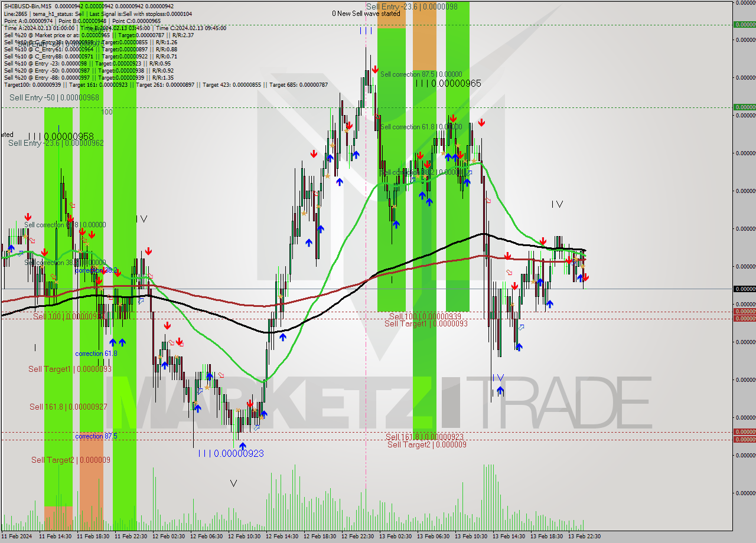Screen dimensions: 756x543
Task: Click the 'Sell %20 @ Entry -88' row
Action: pos(89,77)
